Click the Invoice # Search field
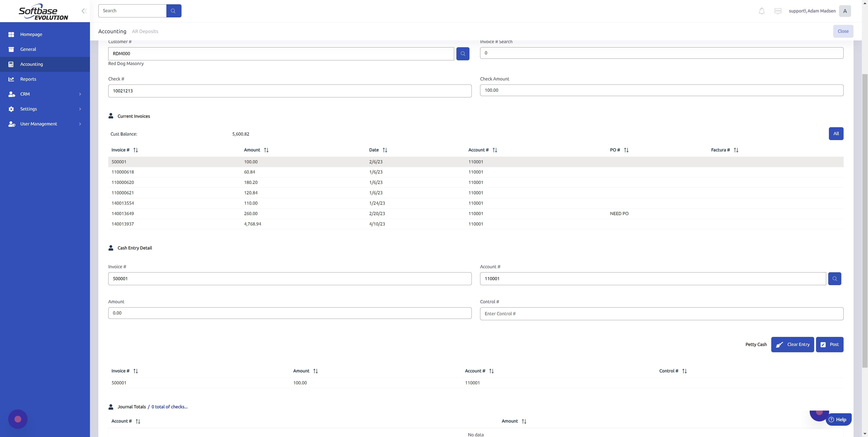The image size is (868, 437). (x=661, y=53)
